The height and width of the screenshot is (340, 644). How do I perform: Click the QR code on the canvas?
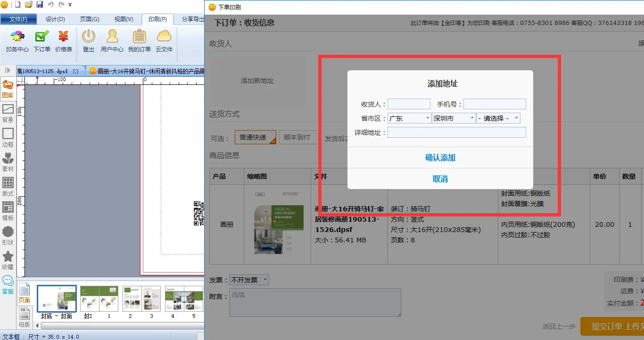[199, 213]
